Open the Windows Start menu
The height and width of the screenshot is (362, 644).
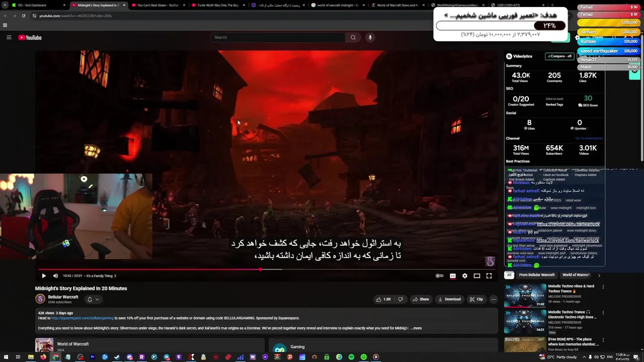[x=5, y=357]
